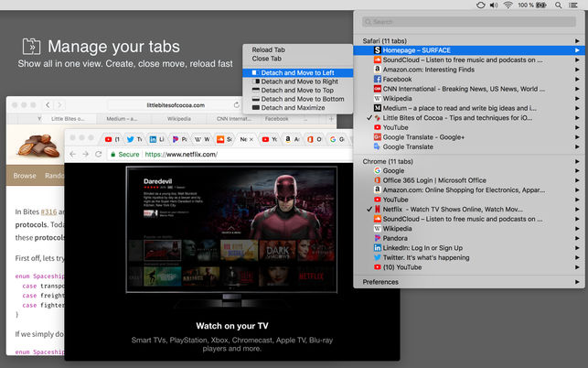Screen dimensions: 588x368
Task: Click the Pandora icon in Chrome list
Action: [x=378, y=238]
